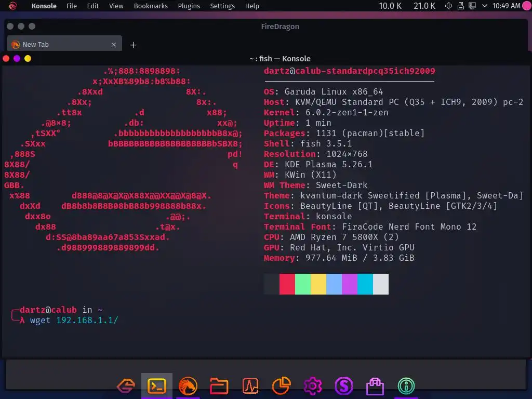532x399 pixels.
Task: Open the display/network tray icon
Action: pyautogui.click(x=472, y=6)
